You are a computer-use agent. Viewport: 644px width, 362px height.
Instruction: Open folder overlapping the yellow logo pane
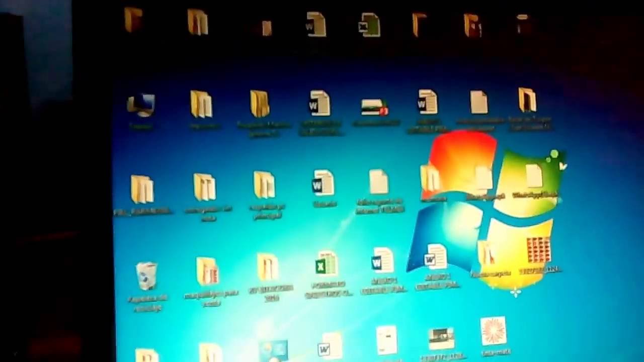(x=486, y=253)
